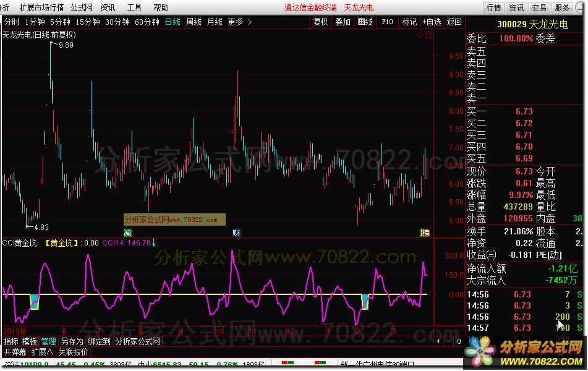This screenshot has height=371, width=588.
Task: Toggle the 复权 adjustment option
Action: point(320,22)
